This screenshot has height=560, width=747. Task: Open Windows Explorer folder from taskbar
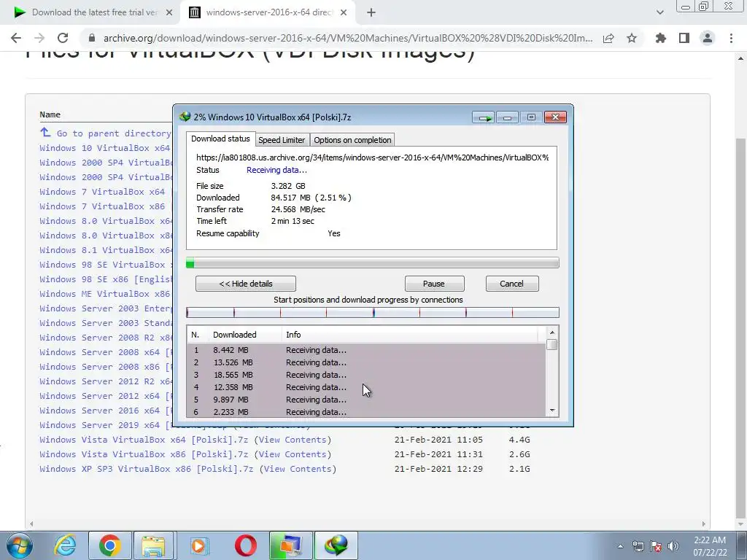pos(153,545)
